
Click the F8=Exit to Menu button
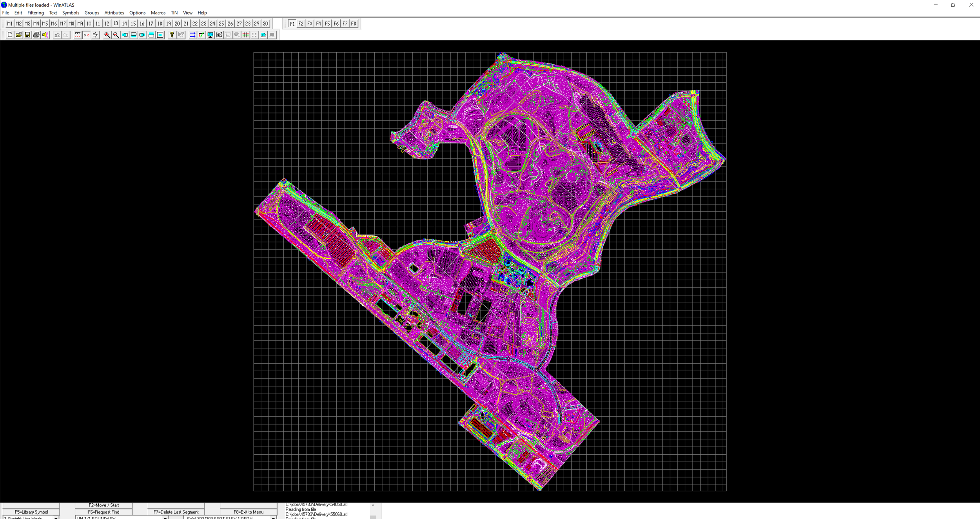pyautogui.click(x=249, y=512)
